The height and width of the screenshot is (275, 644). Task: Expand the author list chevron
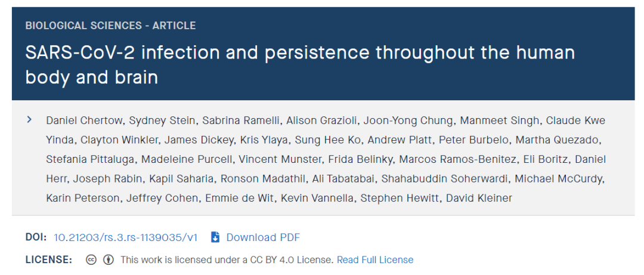(x=29, y=120)
